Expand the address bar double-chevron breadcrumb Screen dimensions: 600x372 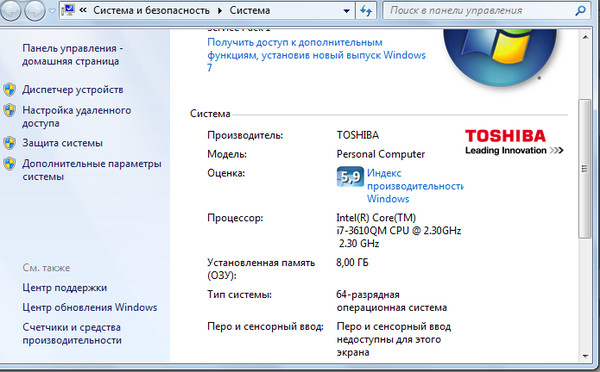(83, 10)
